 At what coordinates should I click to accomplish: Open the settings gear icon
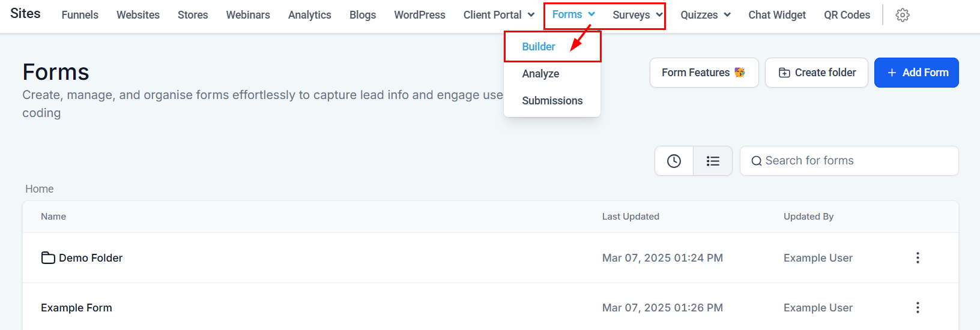click(x=902, y=15)
